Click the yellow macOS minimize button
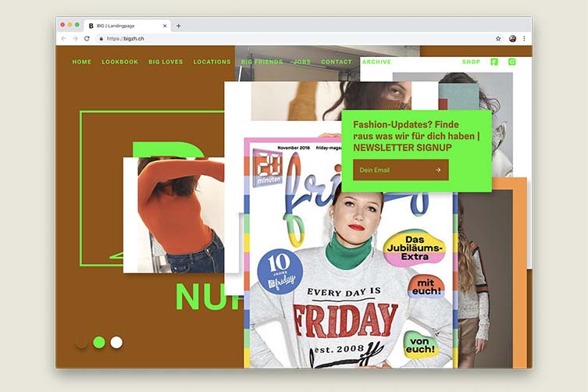This screenshot has height=392, width=588. [x=69, y=25]
